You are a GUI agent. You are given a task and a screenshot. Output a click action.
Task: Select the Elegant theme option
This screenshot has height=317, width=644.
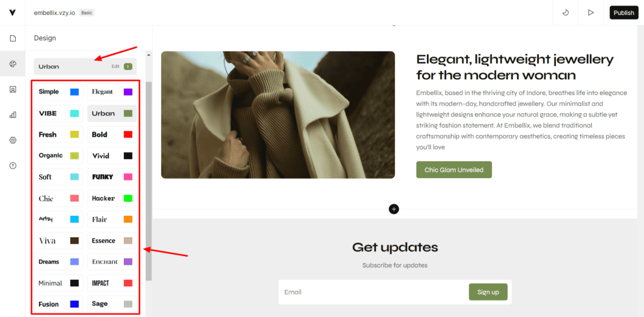pyautogui.click(x=112, y=92)
